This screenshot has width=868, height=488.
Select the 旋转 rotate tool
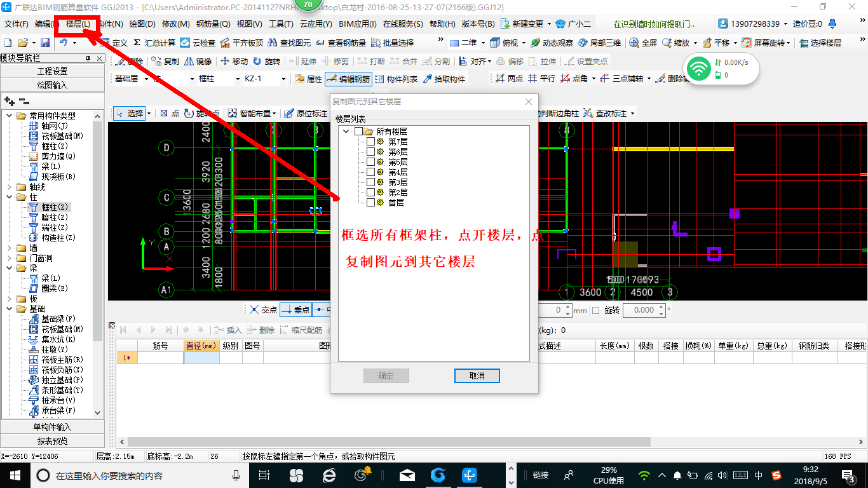pyautogui.click(x=266, y=62)
